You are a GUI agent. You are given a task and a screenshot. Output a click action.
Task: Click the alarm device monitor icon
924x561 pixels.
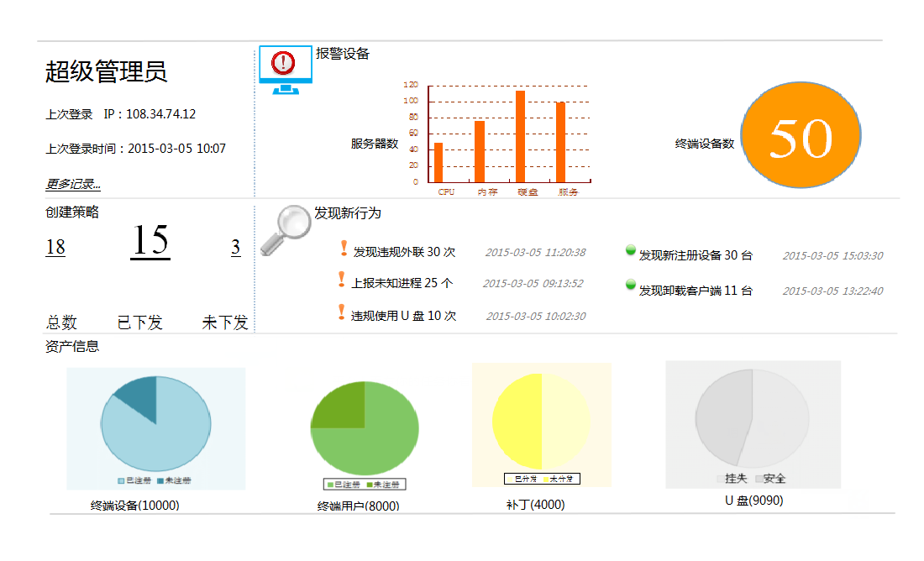click(x=285, y=71)
